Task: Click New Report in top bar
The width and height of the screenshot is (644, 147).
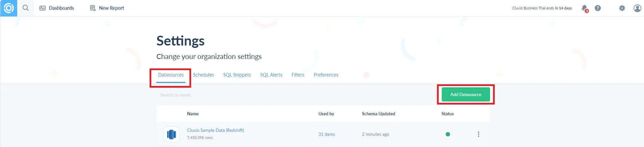Action: [x=107, y=8]
